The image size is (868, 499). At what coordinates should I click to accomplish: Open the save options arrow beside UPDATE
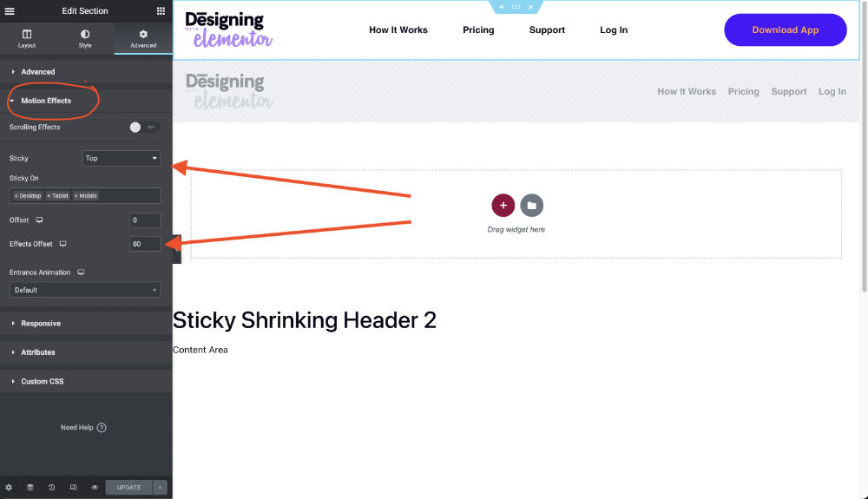(160, 488)
